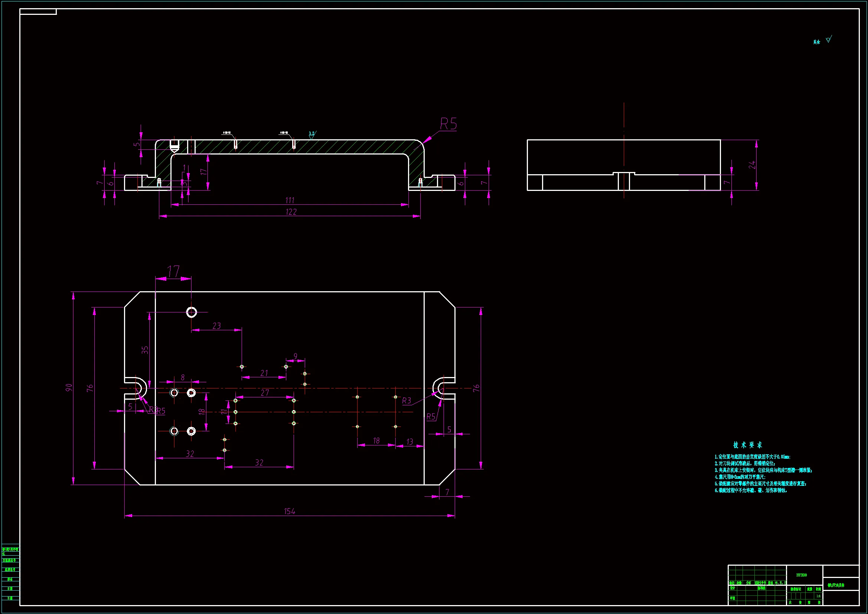
Task: Select the 1:1 scale cell
Action: pyautogui.click(x=818, y=596)
